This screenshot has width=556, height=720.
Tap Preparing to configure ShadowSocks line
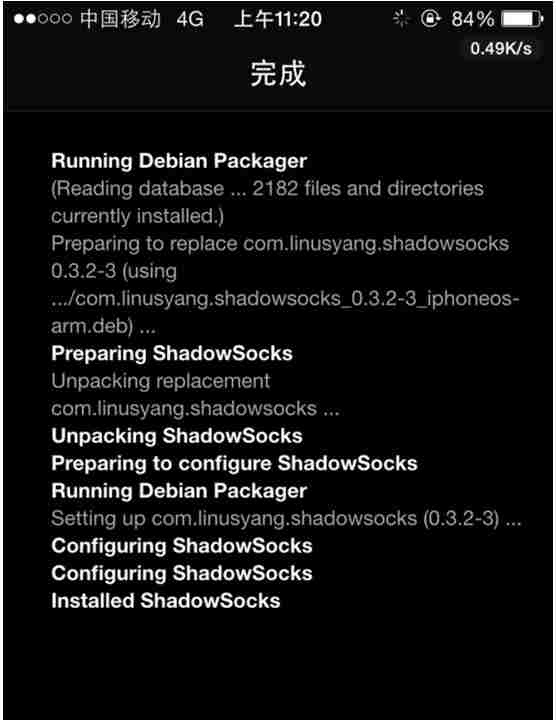click(x=234, y=464)
